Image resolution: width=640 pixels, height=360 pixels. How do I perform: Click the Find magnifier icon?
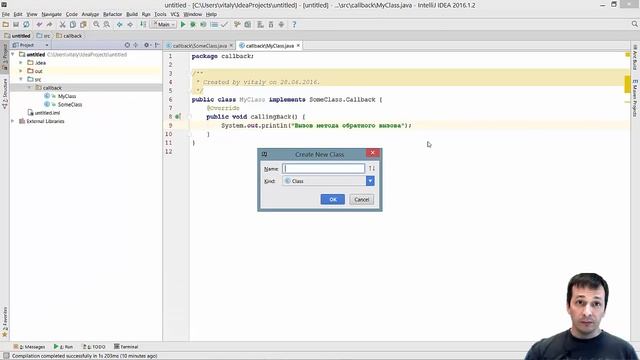pyautogui.click(x=96, y=25)
